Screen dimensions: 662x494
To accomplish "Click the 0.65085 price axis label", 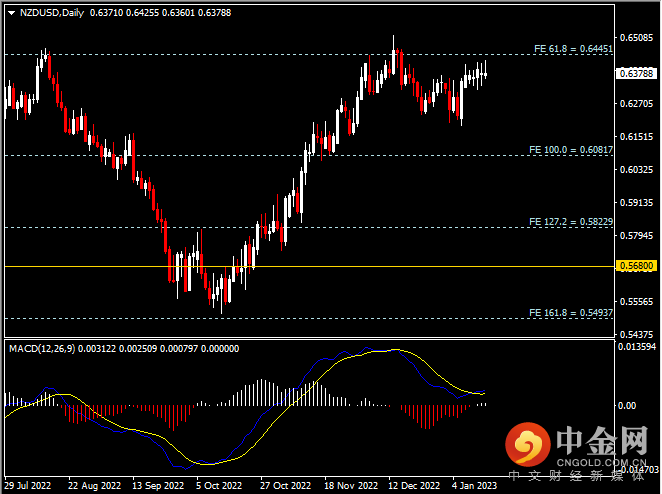I will click(x=636, y=38).
